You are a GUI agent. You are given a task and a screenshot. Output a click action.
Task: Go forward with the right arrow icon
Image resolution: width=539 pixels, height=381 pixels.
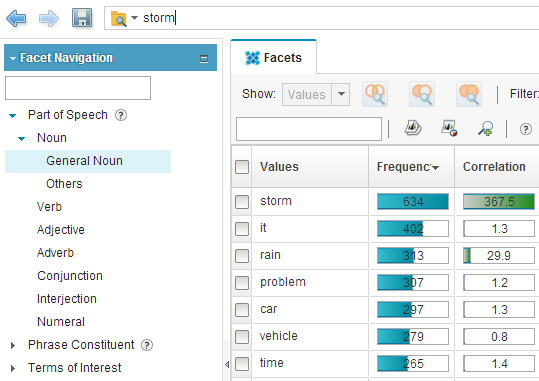pos(48,18)
